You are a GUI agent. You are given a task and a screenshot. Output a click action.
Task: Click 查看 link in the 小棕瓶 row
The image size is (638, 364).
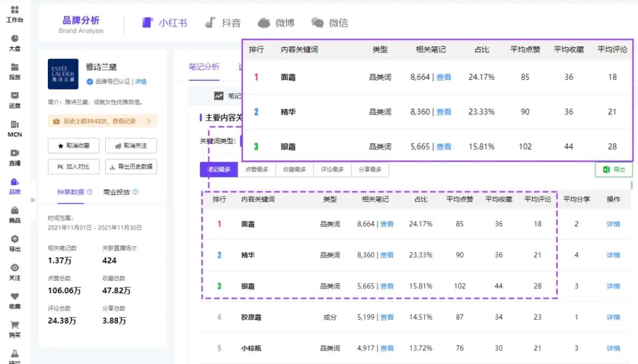(387, 348)
